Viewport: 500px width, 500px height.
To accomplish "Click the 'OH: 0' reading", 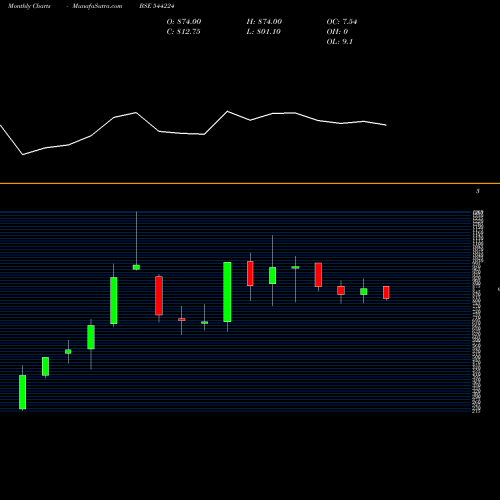I will click(337, 32).
